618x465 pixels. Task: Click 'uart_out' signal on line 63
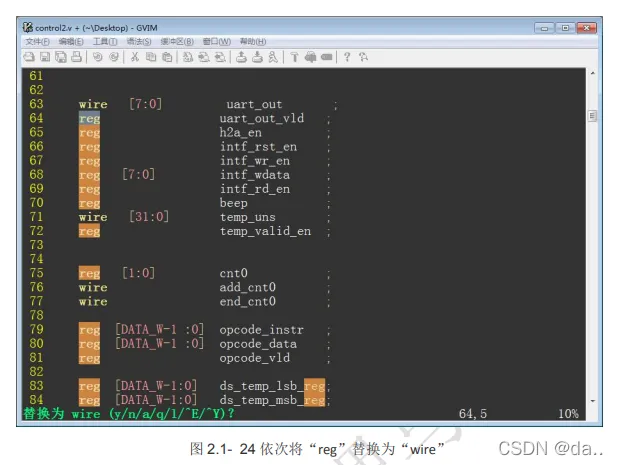coord(254,104)
